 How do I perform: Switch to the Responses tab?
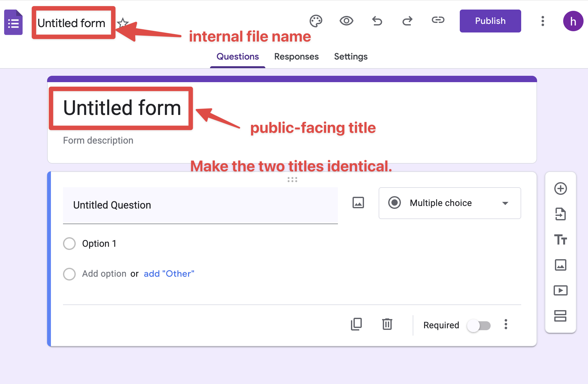tap(296, 56)
